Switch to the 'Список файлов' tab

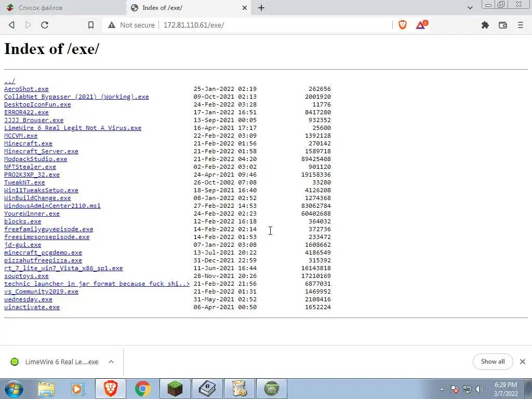(63, 7)
